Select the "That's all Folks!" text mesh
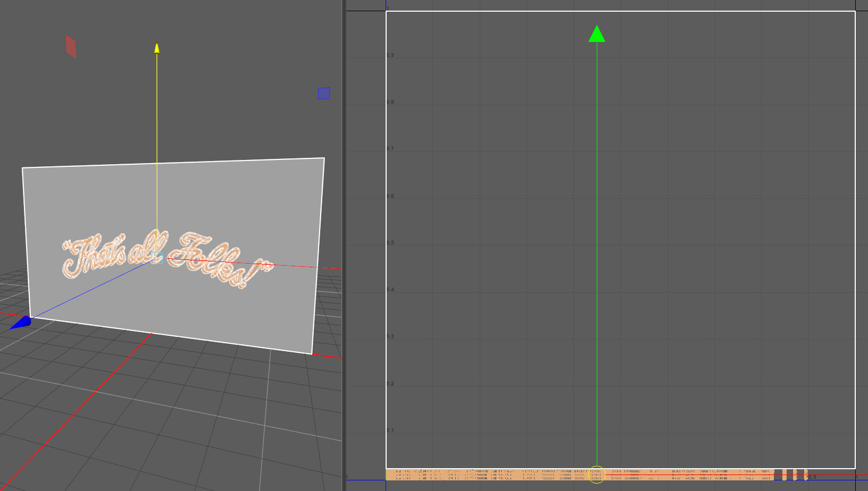The image size is (868, 491). (x=168, y=259)
